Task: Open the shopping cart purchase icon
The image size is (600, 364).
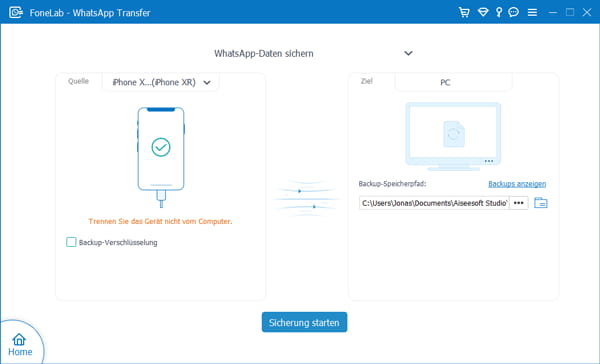Action: click(x=464, y=12)
